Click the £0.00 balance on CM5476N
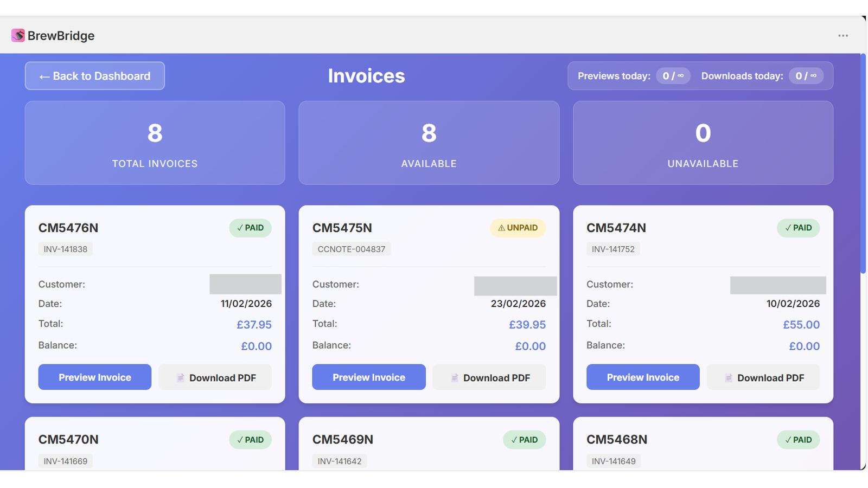868x488 pixels. tap(257, 346)
